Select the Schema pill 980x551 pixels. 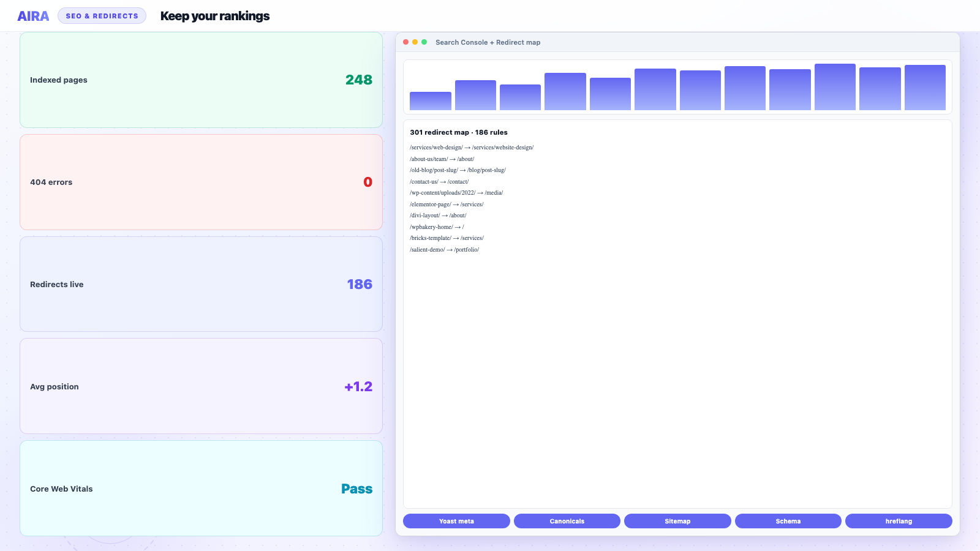[x=788, y=521]
